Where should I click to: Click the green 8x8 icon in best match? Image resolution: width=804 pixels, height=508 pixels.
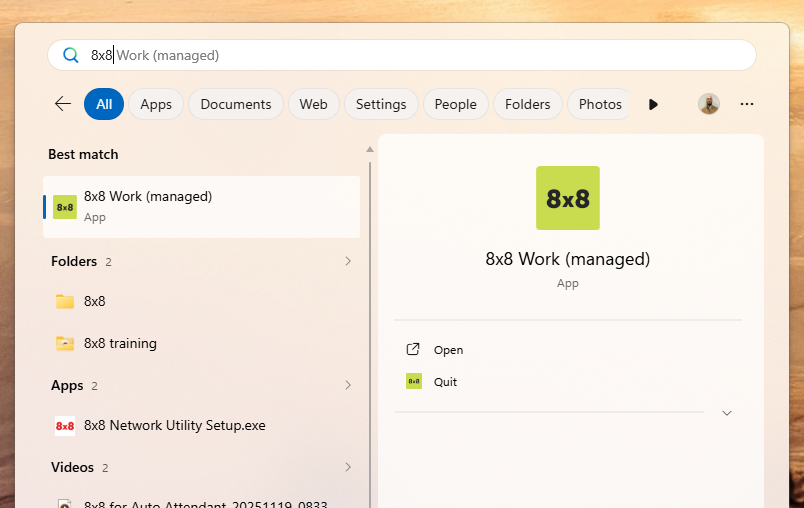pos(65,207)
